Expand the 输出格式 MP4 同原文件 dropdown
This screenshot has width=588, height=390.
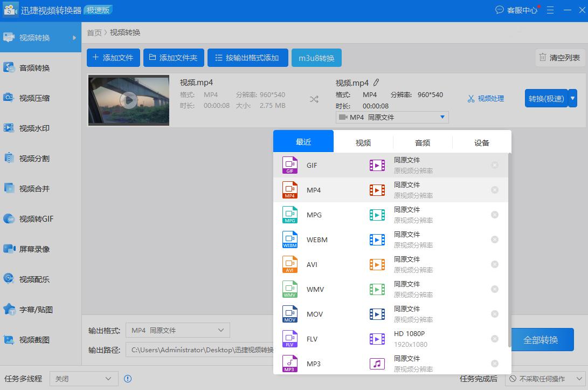[177, 330]
